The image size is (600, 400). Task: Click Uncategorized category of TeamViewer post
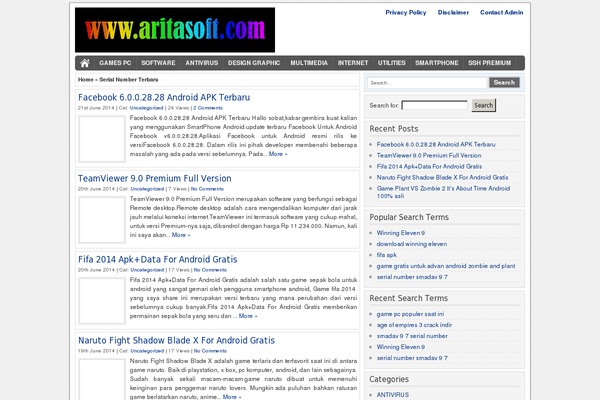147,189
